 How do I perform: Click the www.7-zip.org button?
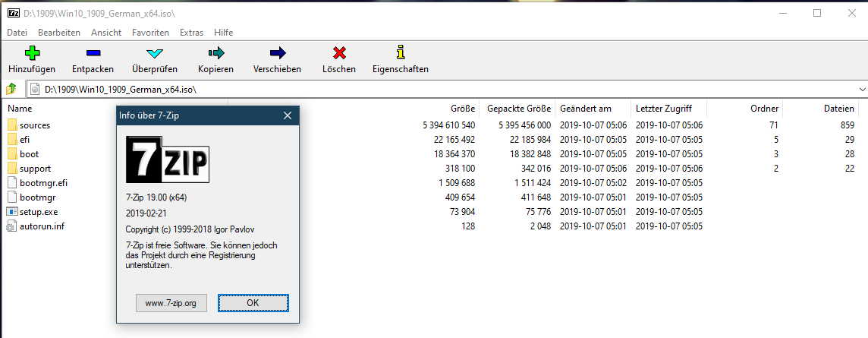click(171, 303)
